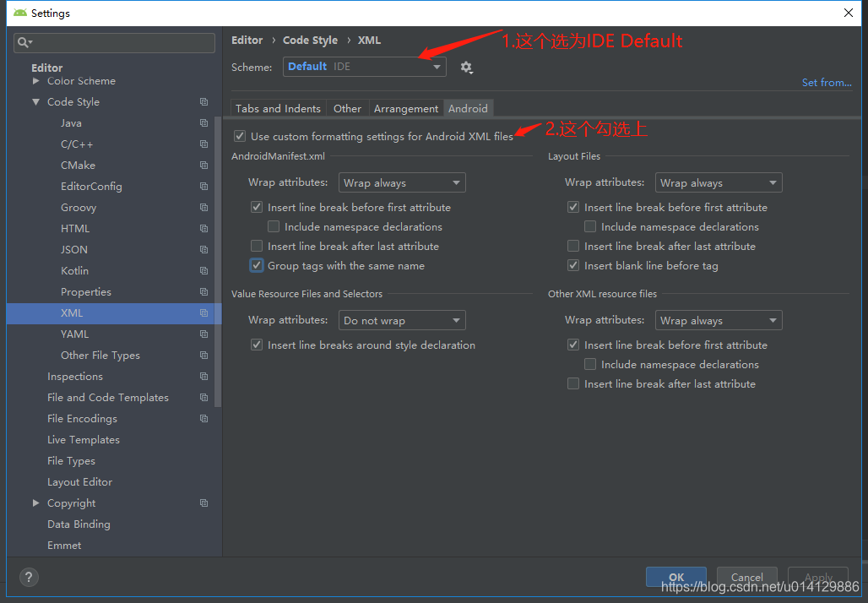Click the settings search input field

coord(115,42)
